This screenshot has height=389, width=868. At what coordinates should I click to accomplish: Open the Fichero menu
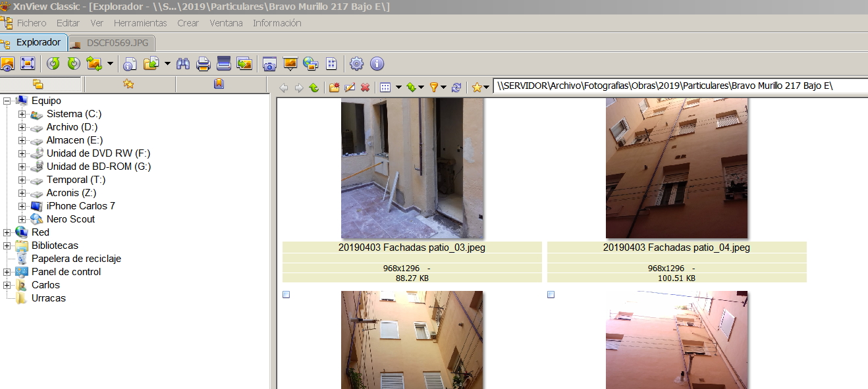[x=32, y=23]
